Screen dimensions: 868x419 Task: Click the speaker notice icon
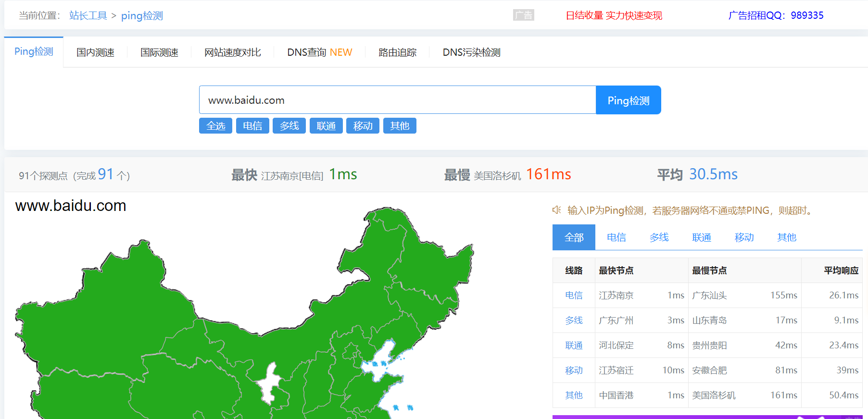click(x=557, y=210)
